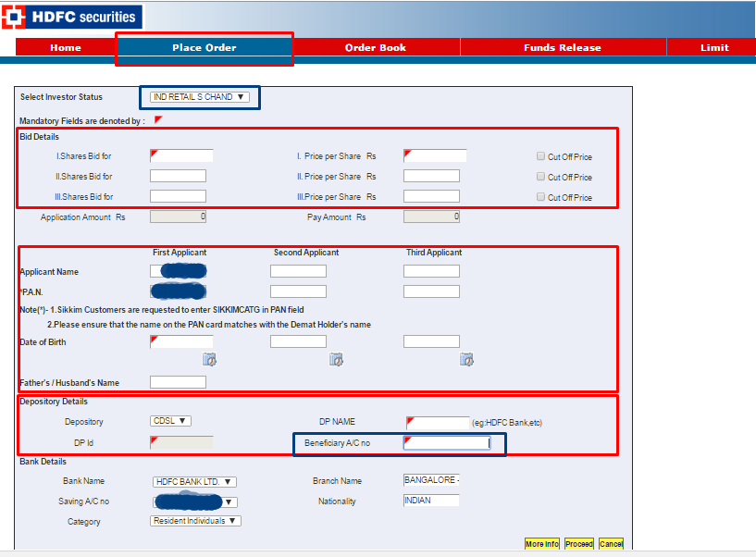
Task: Open the Select Investor Status dropdown
Action: pyautogui.click(x=200, y=97)
